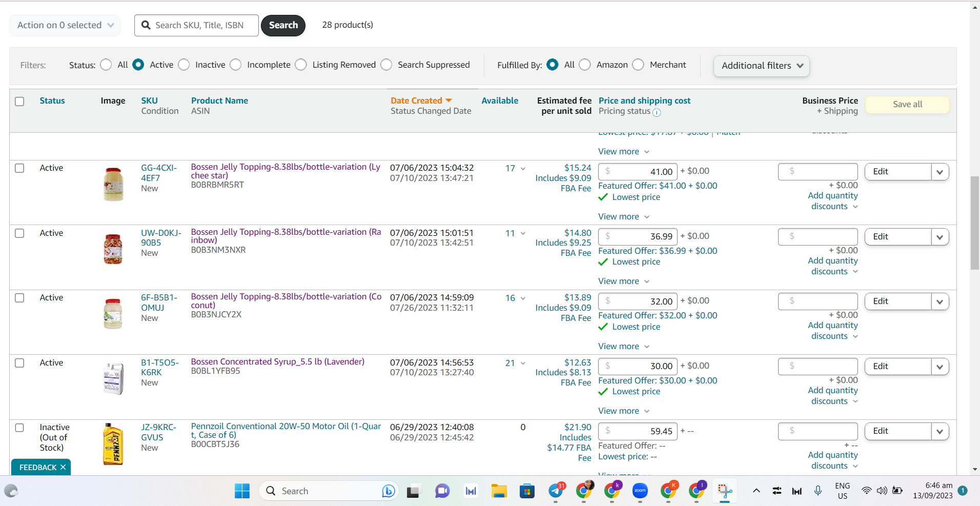The width and height of the screenshot is (980, 506).
Task: Open Task View from the taskbar
Action: pos(413,491)
